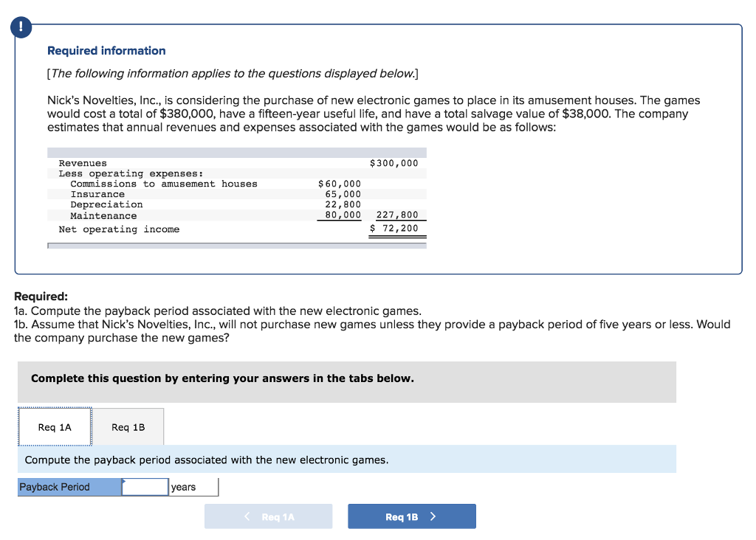This screenshot has width=756, height=540.
Task: Click the disabled Req 1A back button
Action: [x=268, y=516]
